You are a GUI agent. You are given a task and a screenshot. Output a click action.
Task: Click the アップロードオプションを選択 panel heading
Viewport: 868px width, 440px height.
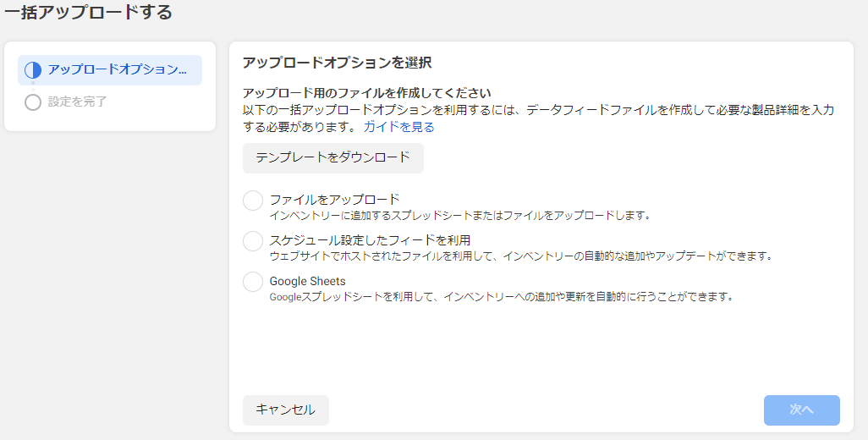pos(338,63)
